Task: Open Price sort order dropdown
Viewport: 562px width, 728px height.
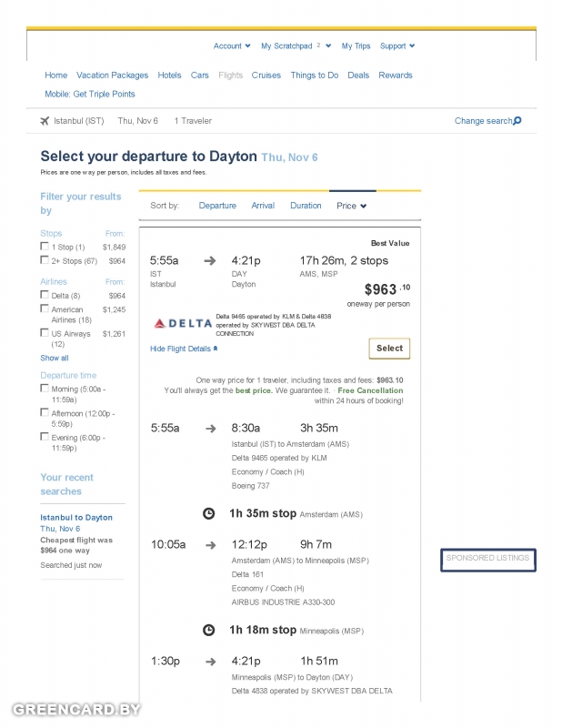Action: (x=351, y=206)
